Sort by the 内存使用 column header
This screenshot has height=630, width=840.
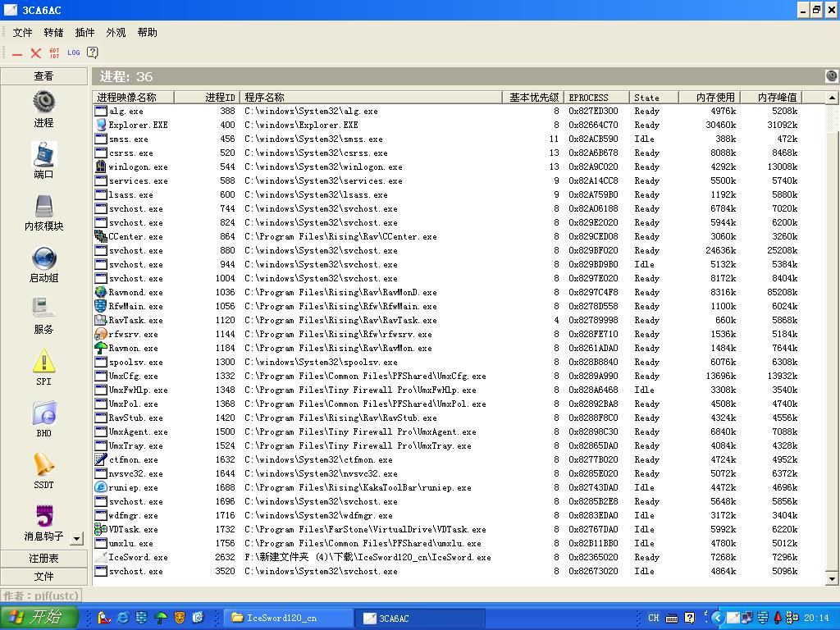[714, 98]
